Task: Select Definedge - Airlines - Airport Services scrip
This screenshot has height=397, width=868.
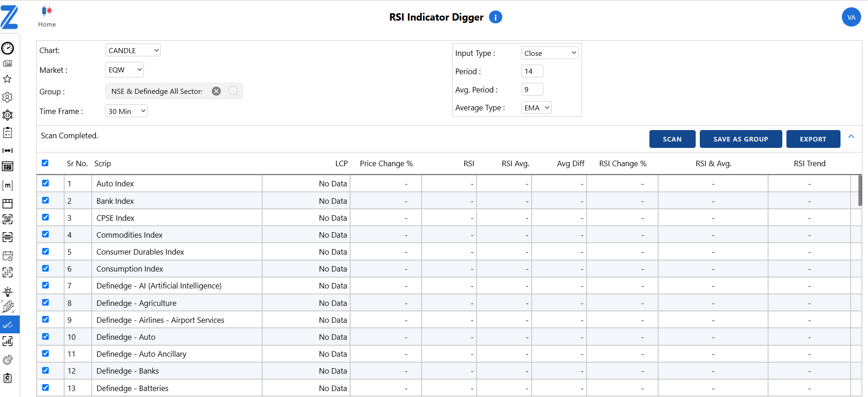Action: click(160, 320)
